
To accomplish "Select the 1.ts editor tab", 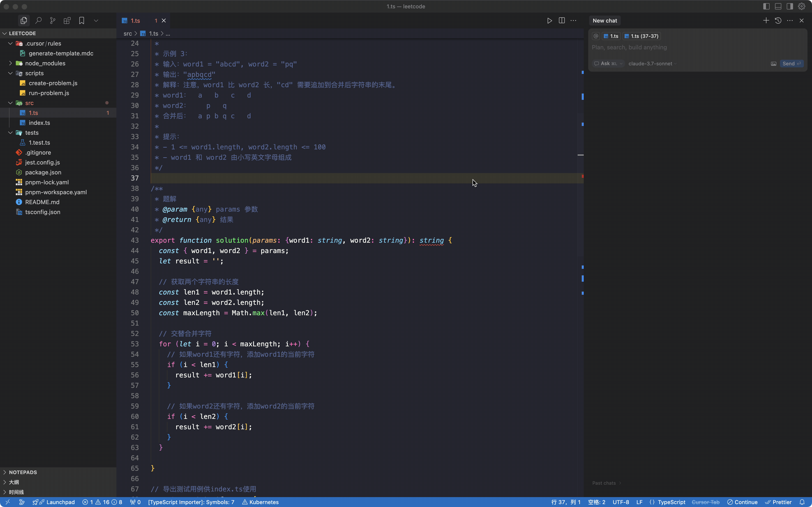I will click(135, 21).
